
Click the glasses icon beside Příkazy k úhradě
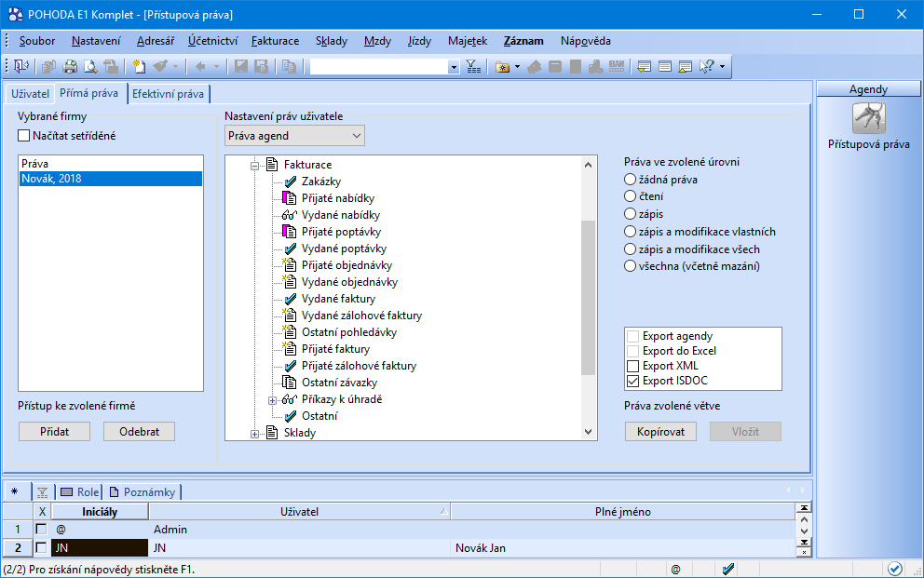click(289, 399)
